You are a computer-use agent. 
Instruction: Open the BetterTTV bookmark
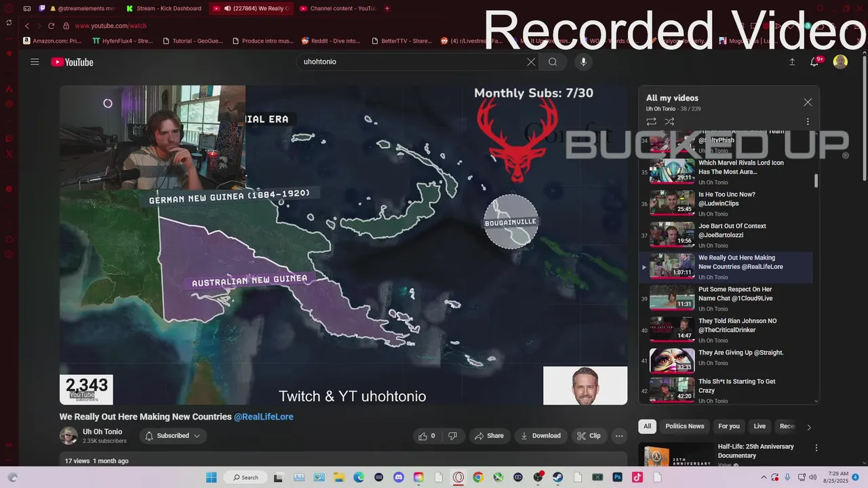[x=402, y=41]
